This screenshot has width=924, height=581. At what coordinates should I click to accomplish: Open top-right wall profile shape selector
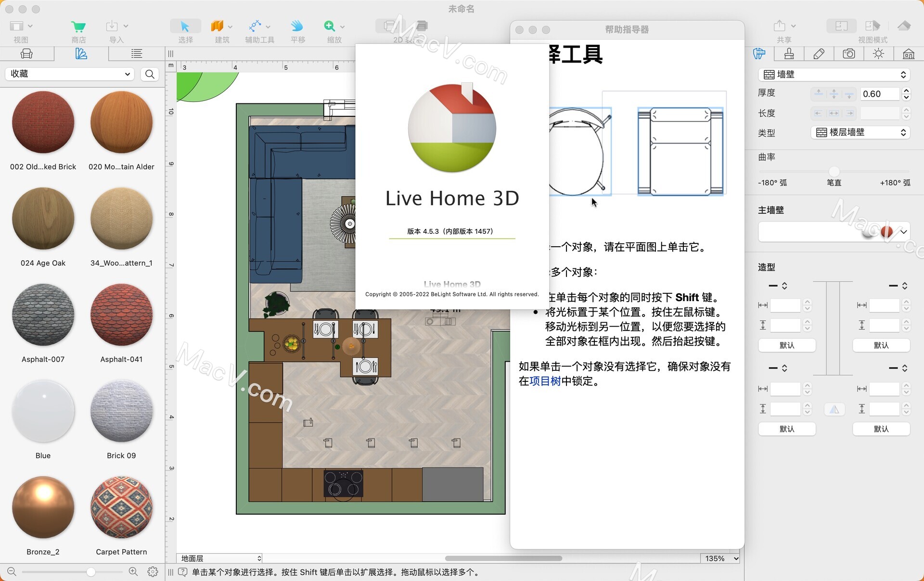pyautogui.click(x=898, y=286)
